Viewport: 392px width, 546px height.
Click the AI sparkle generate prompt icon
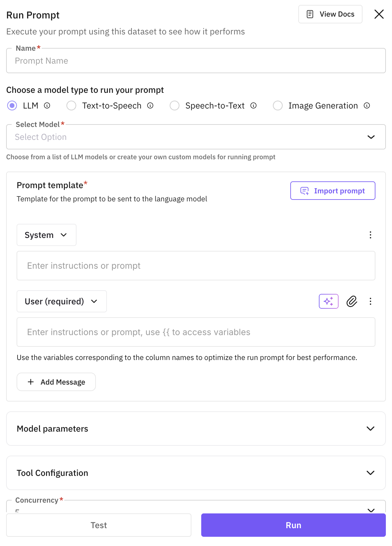click(328, 301)
